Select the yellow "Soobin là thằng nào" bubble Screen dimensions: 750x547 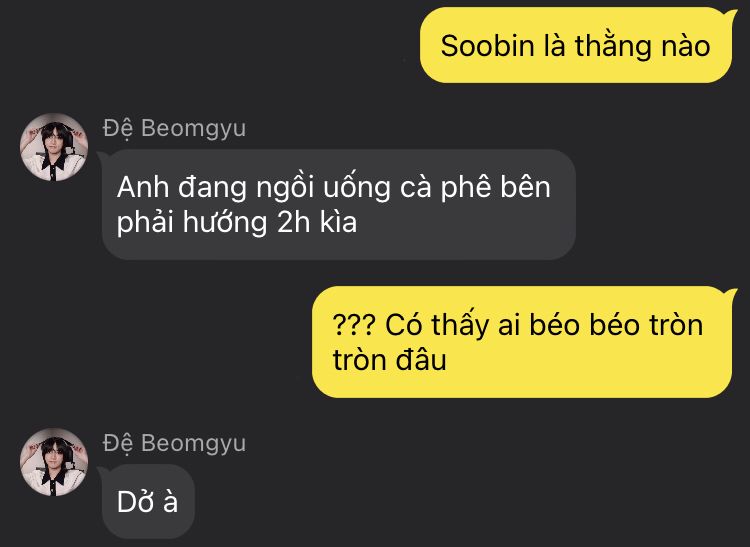pos(576,45)
